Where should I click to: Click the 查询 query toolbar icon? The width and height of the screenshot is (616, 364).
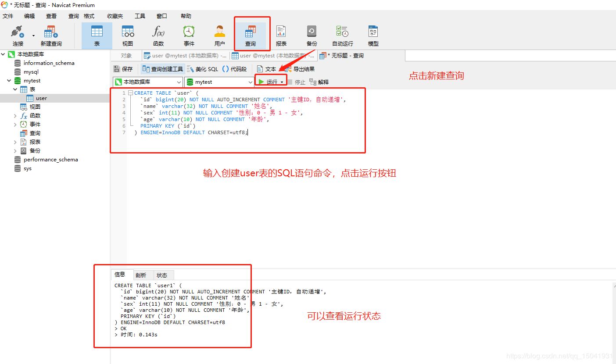click(251, 36)
